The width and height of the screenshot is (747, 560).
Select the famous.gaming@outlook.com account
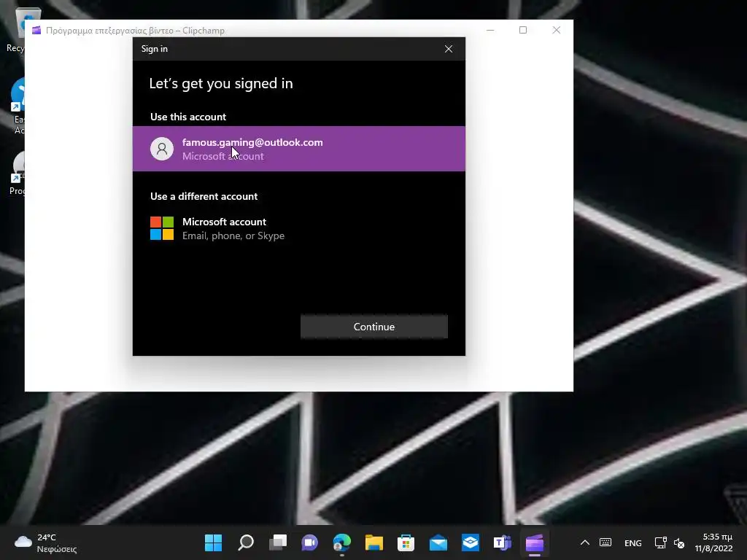click(298, 149)
